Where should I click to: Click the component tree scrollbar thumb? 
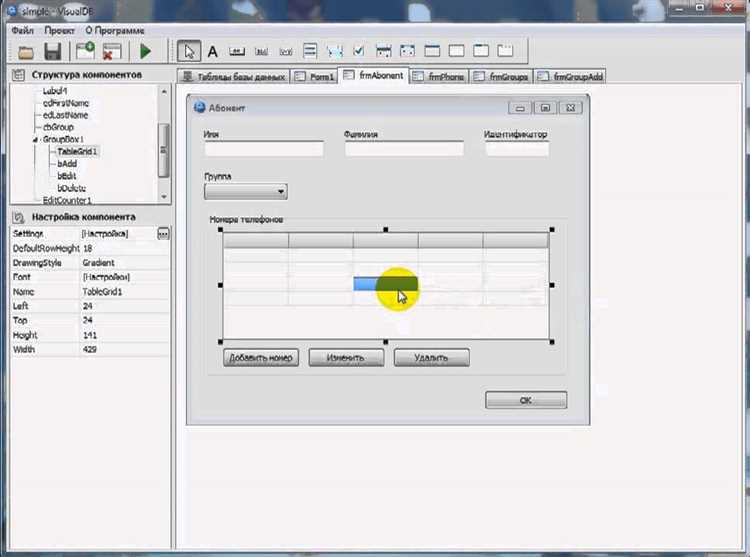pyautogui.click(x=164, y=150)
